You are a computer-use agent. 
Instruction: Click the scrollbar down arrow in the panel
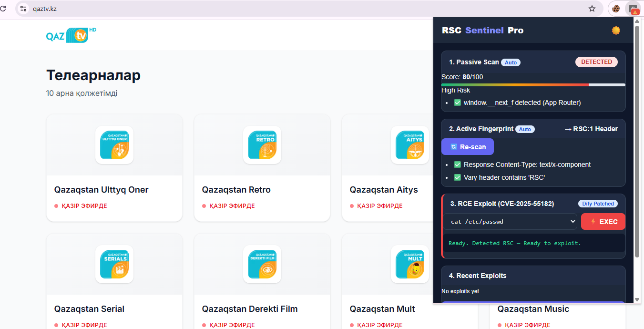[637, 299]
